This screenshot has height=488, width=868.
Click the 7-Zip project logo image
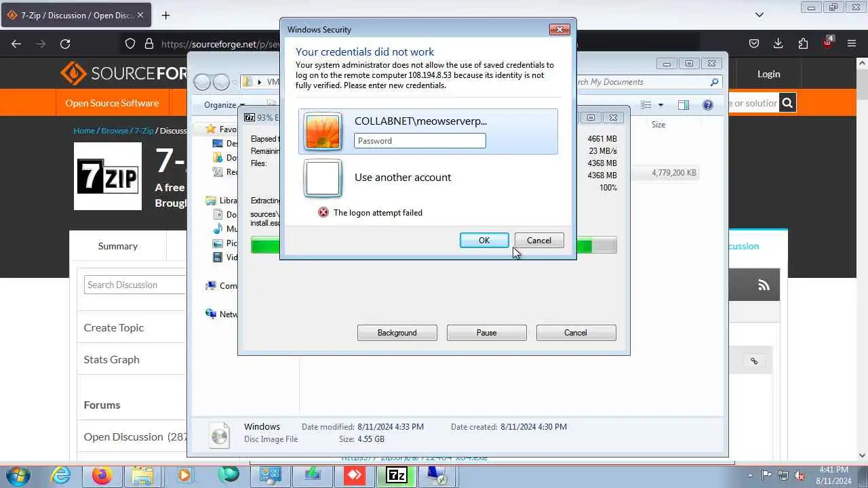[108, 176]
